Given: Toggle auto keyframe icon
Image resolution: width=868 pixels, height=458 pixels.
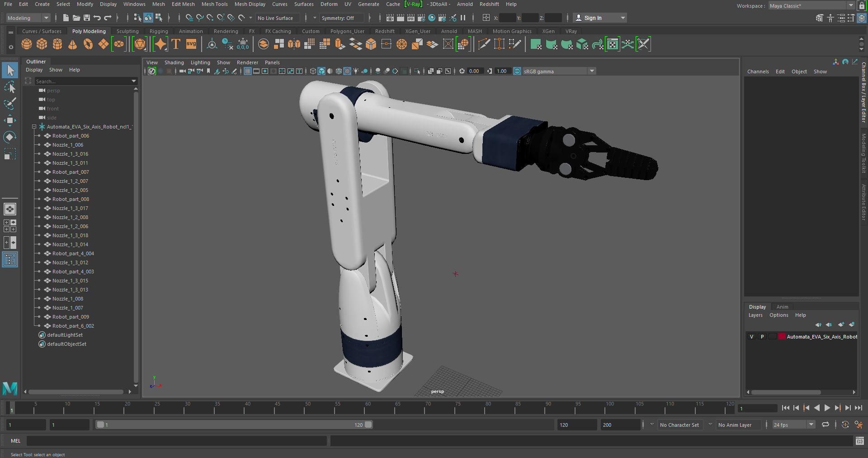Looking at the screenshot, I should tap(845, 425).
